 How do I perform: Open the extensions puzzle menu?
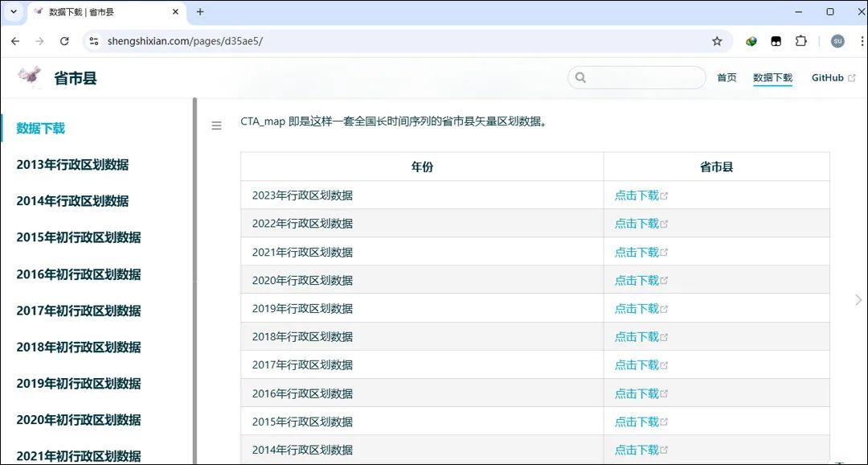point(801,41)
